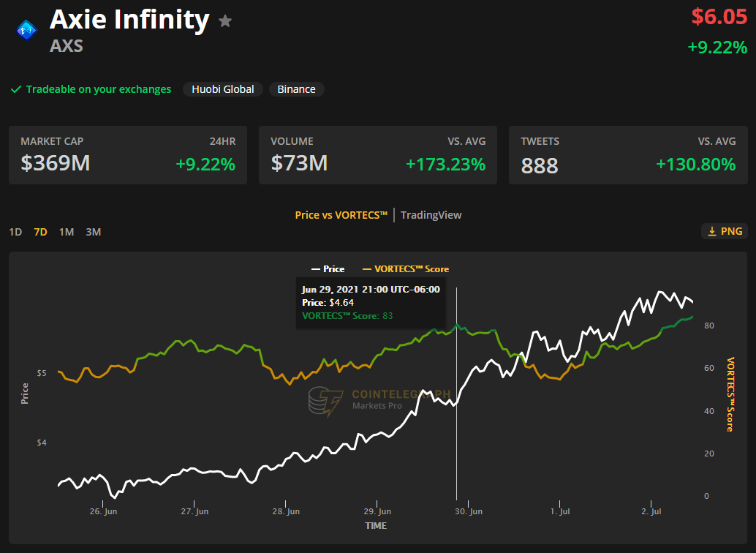This screenshot has height=553, width=756.
Task: Click the 1. Jul label on time axis
Action: (561, 511)
